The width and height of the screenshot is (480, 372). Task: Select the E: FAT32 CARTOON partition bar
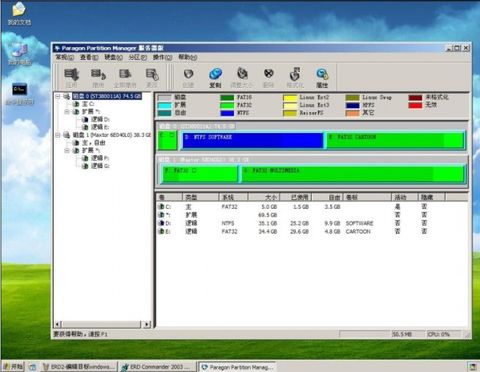pyautogui.click(x=395, y=140)
